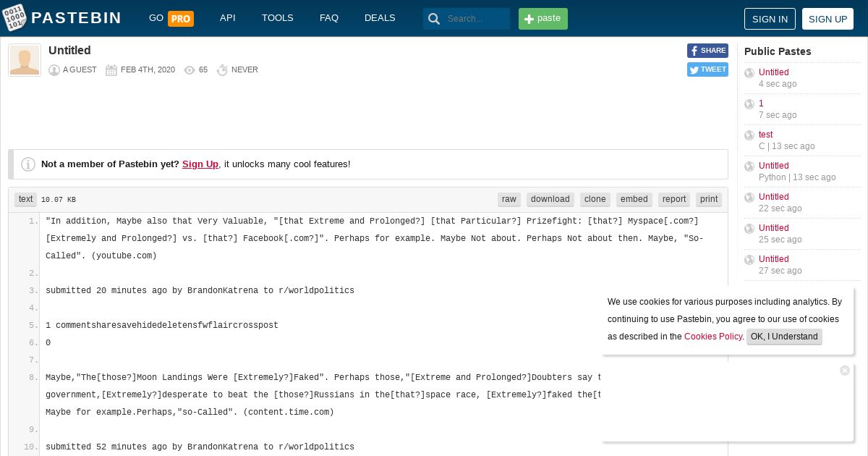Open the Cookies Policy link

click(x=713, y=337)
